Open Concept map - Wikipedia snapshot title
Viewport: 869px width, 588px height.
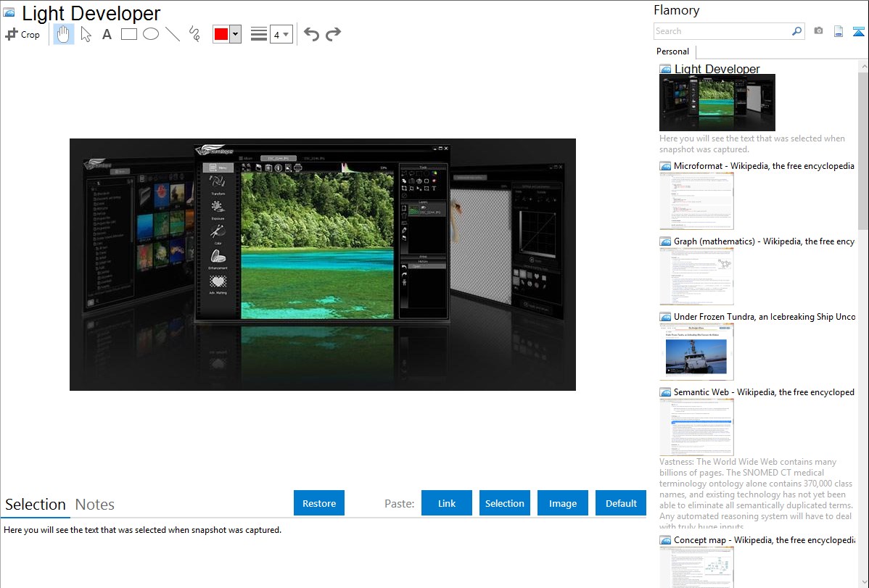click(765, 539)
